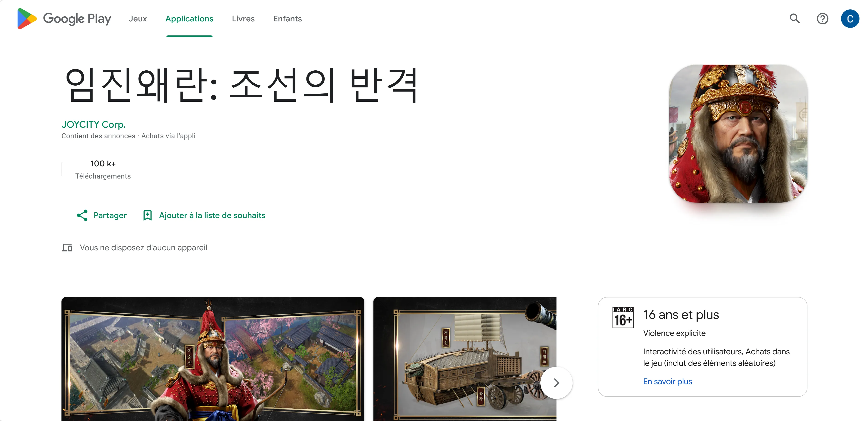Click Ajouter à la liste de souhaits

pyautogui.click(x=204, y=215)
